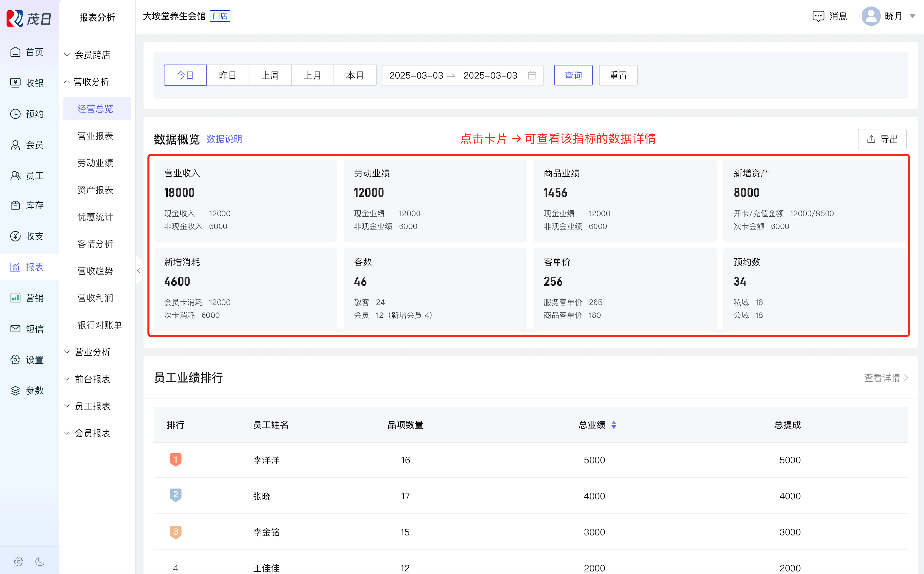Open the user 晓月 dropdown arrow
This screenshot has width=924, height=574.
pyautogui.click(x=913, y=16)
